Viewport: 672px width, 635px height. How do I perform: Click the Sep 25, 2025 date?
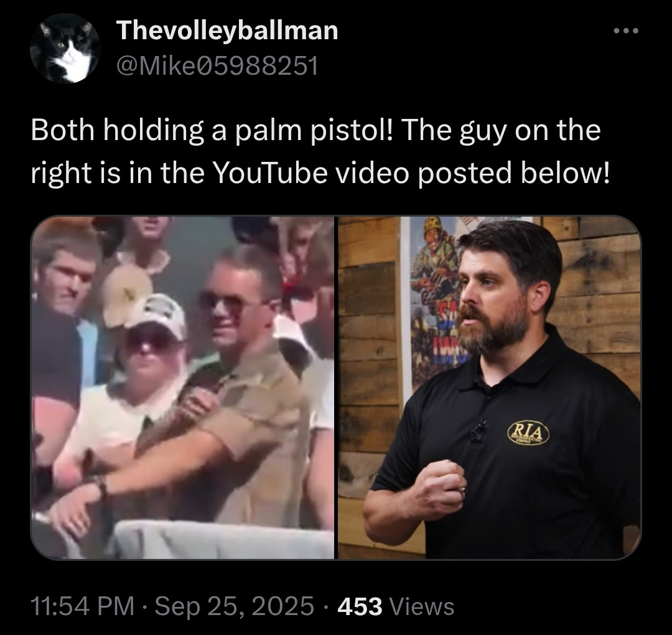pyautogui.click(x=234, y=607)
